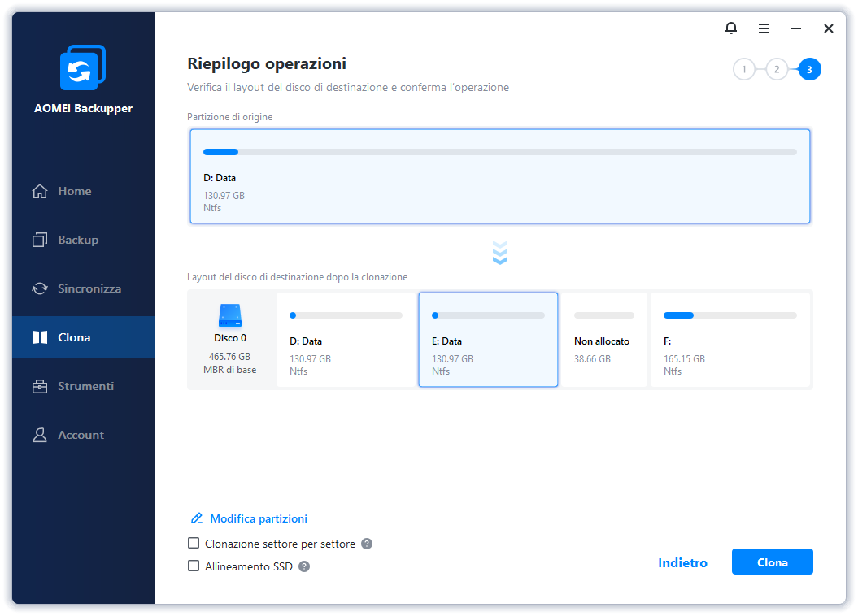Click the Disco 0 drive icon
The image size is (858, 616).
(230, 315)
